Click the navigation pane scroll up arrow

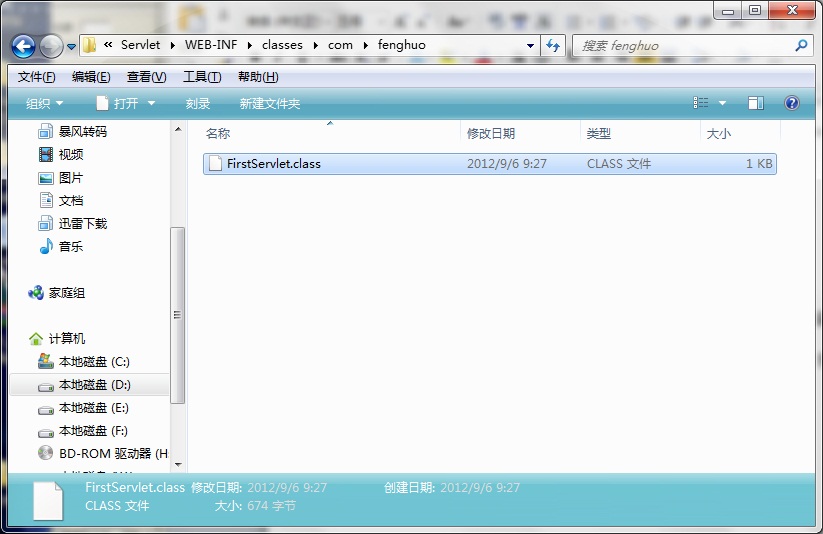[x=178, y=129]
